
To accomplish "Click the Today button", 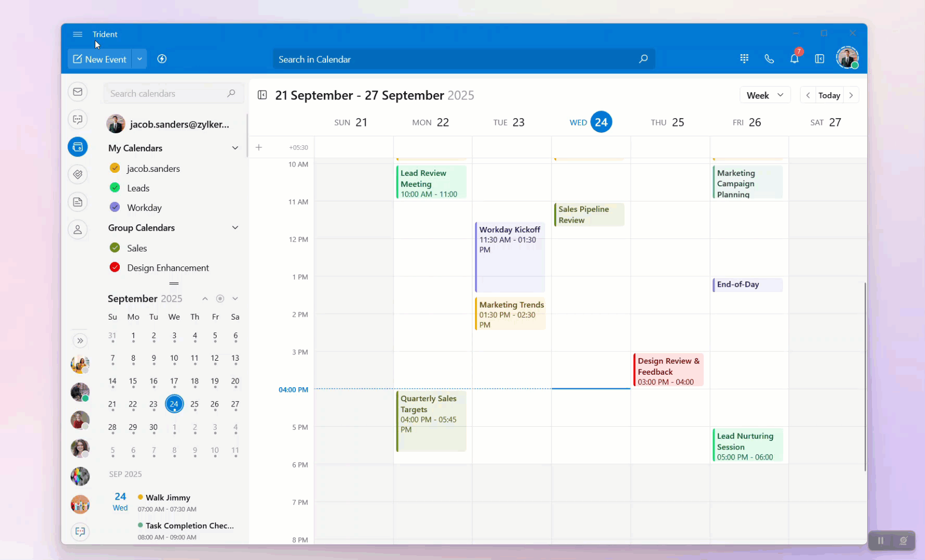I will (x=829, y=95).
